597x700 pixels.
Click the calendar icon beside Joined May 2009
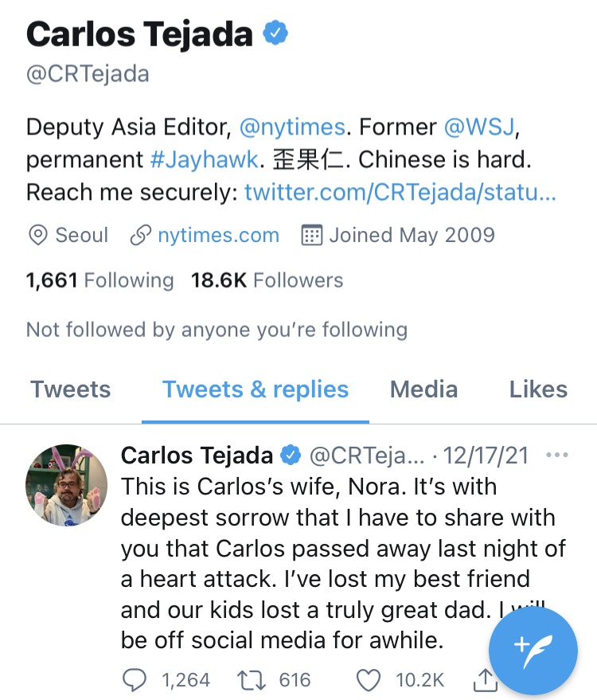coord(312,236)
